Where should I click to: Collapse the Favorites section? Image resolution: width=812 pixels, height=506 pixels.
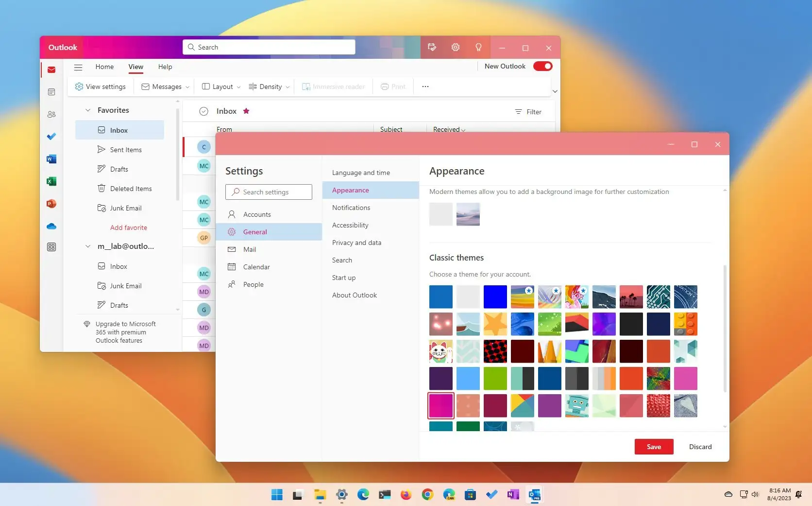[88, 110]
